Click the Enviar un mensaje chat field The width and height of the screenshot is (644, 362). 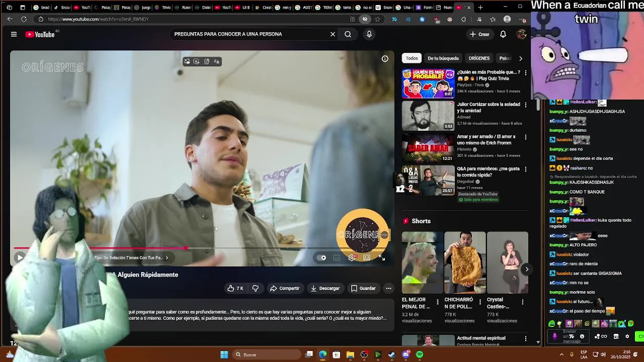(570, 336)
